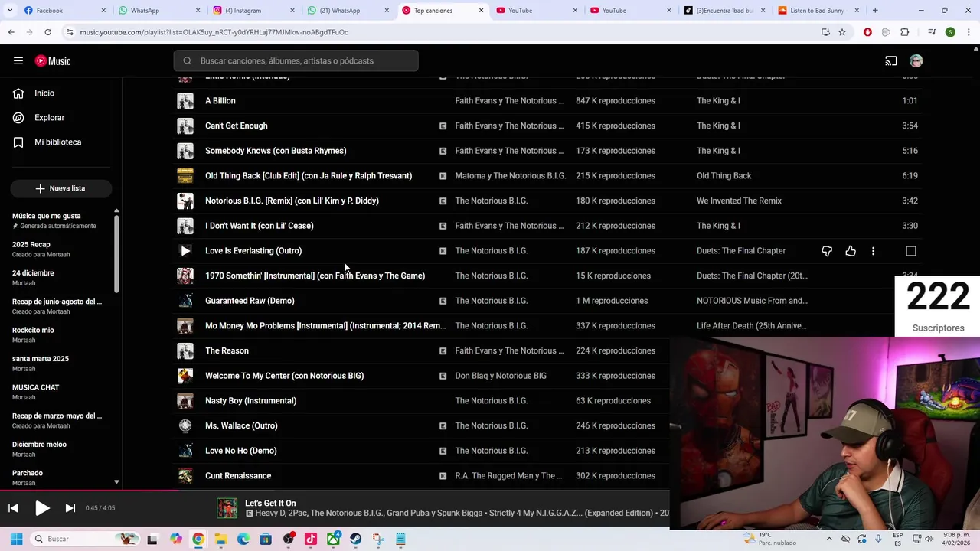
Task: Click the YouTube Music logo
Action: (x=53, y=61)
